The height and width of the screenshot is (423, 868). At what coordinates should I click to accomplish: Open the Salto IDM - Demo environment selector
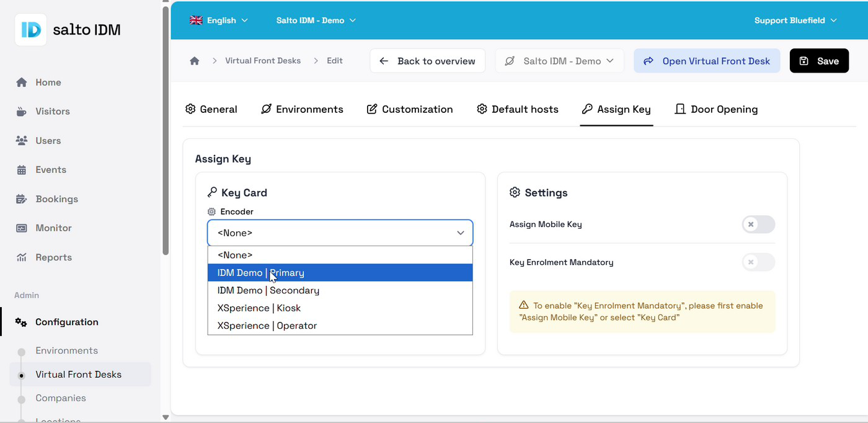click(559, 61)
